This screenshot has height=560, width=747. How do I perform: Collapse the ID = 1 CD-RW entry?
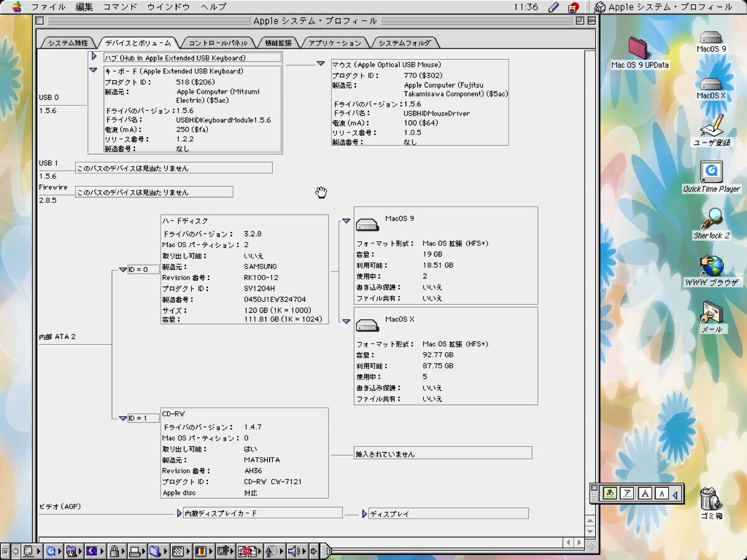(x=123, y=418)
